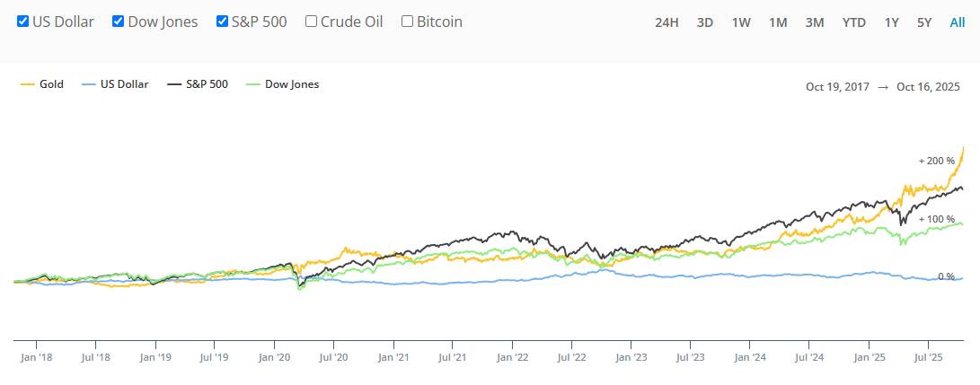Screen dimensions: 980x385
Task: Enable the Bitcoin comparison checkbox
Action: click(408, 22)
